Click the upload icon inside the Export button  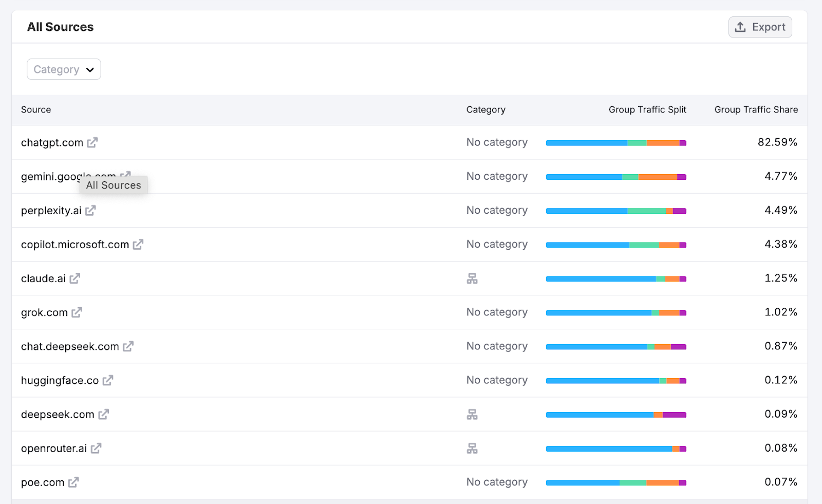tap(740, 27)
